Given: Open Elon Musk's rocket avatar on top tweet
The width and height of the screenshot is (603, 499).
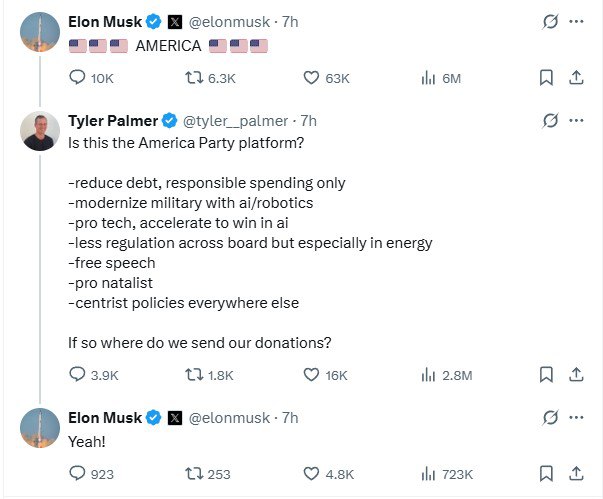Looking at the screenshot, I should (40, 32).
